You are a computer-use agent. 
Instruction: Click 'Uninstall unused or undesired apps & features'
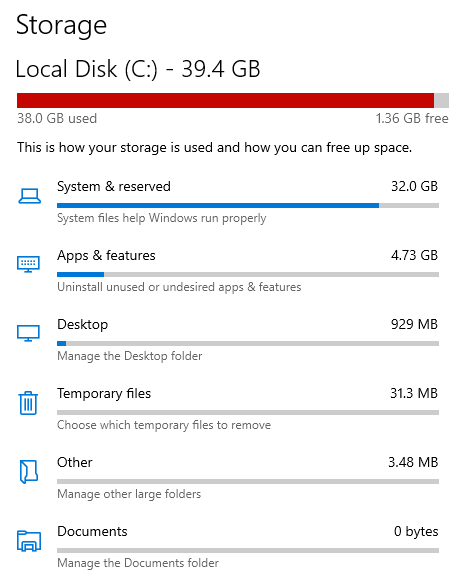pyautogui.click(x=179, y=287)
